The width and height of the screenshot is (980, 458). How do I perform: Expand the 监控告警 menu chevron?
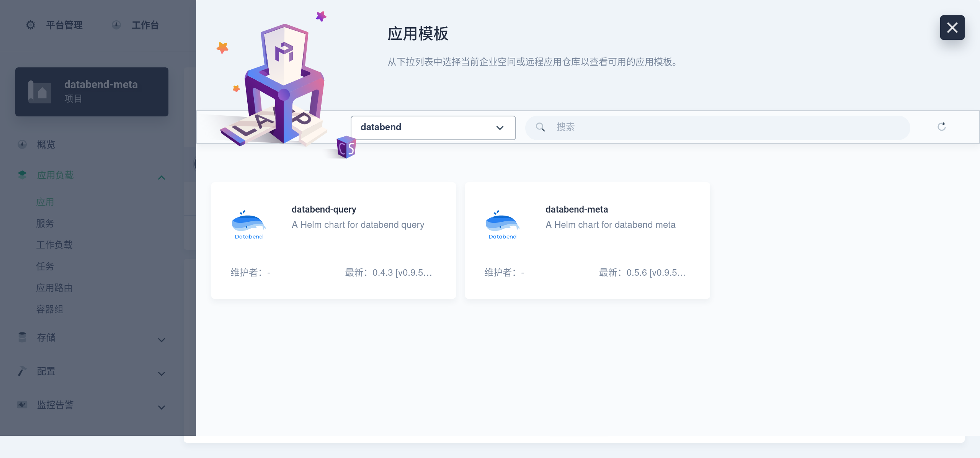162,407
